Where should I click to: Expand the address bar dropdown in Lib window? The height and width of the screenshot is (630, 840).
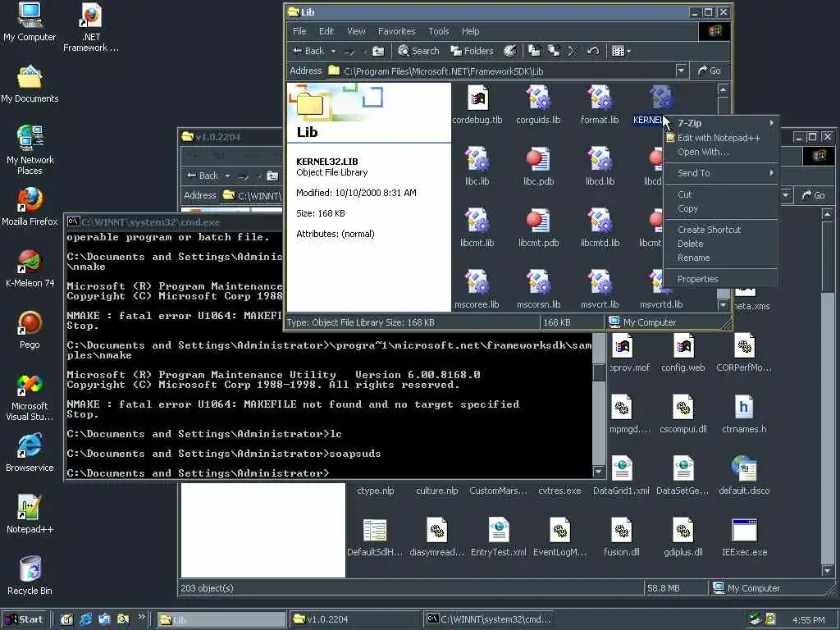681,71
